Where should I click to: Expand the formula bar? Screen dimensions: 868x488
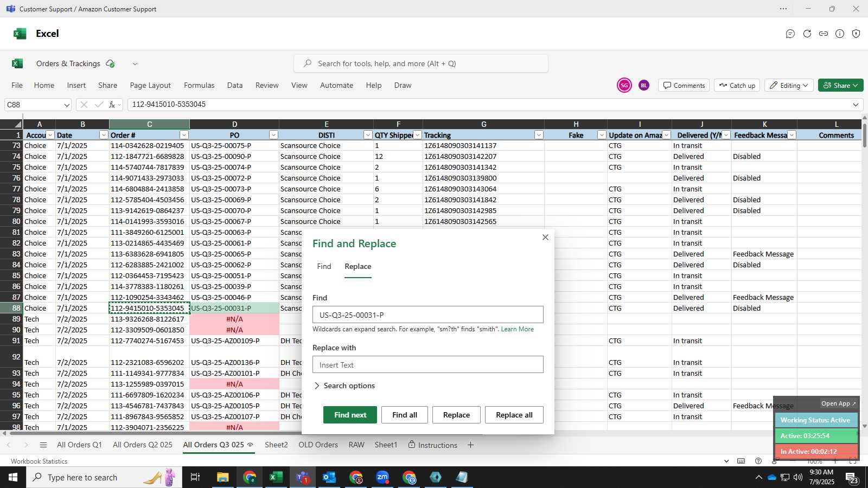(856, 105)
